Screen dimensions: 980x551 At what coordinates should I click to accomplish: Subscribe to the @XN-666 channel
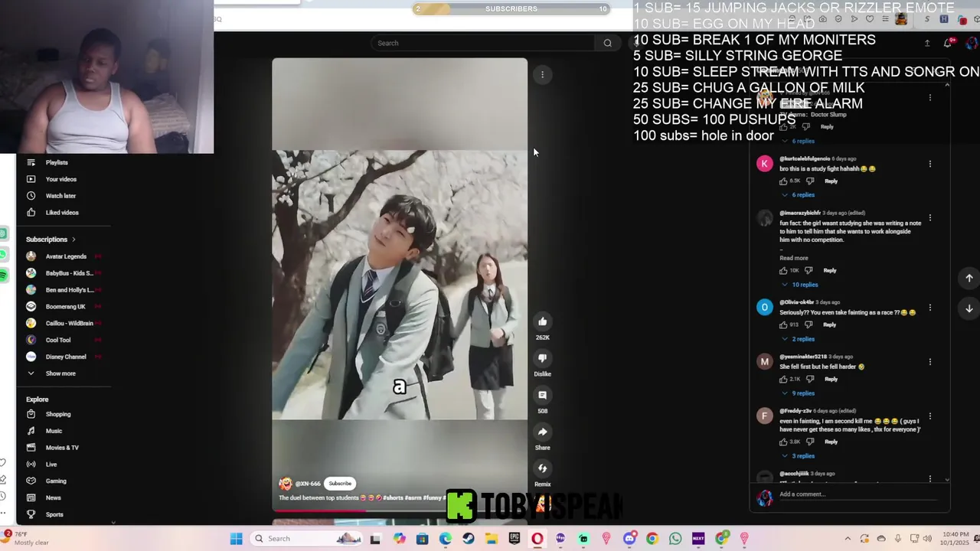[x=340, y=484]
